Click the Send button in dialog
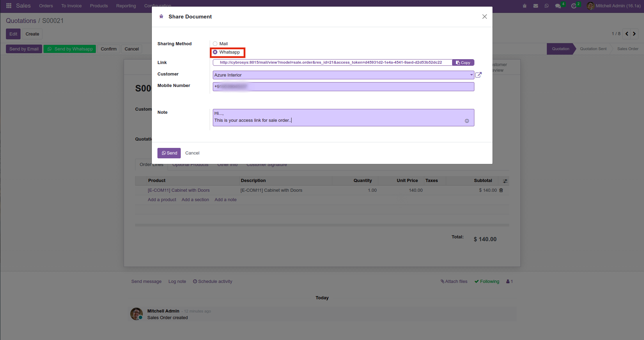This screenshot has width=644, height=340. (x=169, y=153)
